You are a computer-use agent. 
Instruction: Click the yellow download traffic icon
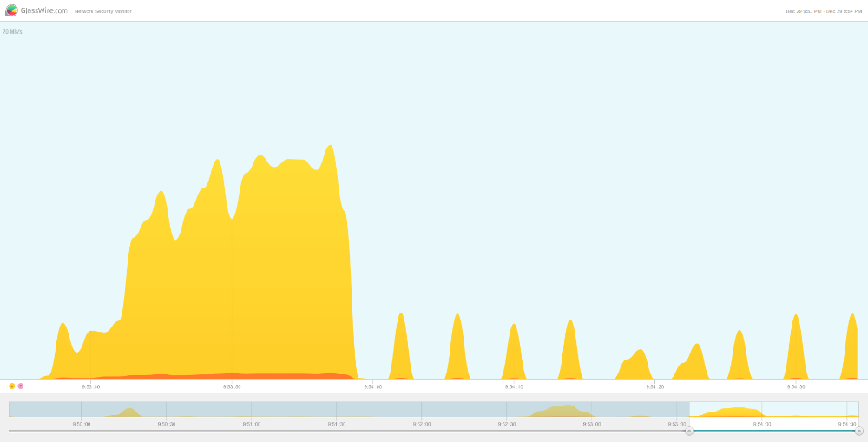point(12,386)
